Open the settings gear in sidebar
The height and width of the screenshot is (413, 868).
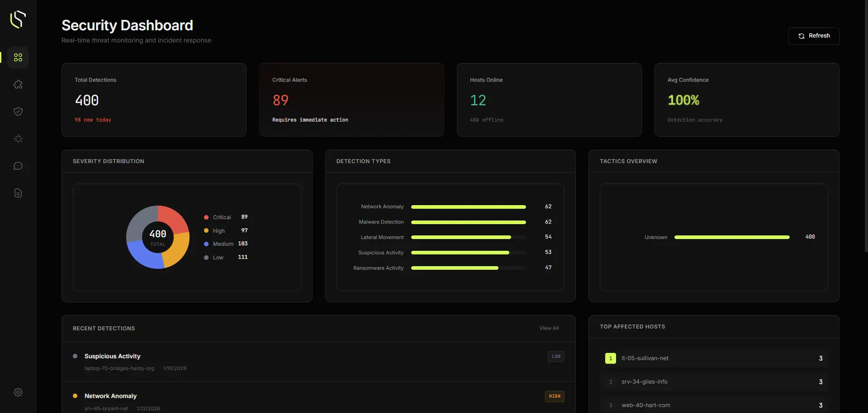point(18,392)
